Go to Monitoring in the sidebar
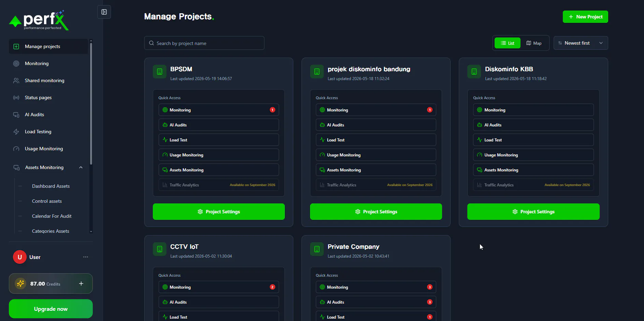Image resolution: width=644 pixels, height=321 pixels. click(48, 63)
